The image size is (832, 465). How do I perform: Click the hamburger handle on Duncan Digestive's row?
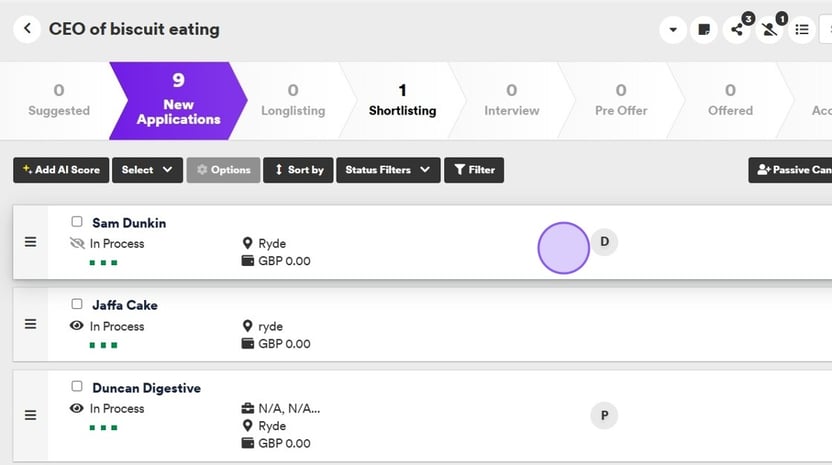click(30, 415)
